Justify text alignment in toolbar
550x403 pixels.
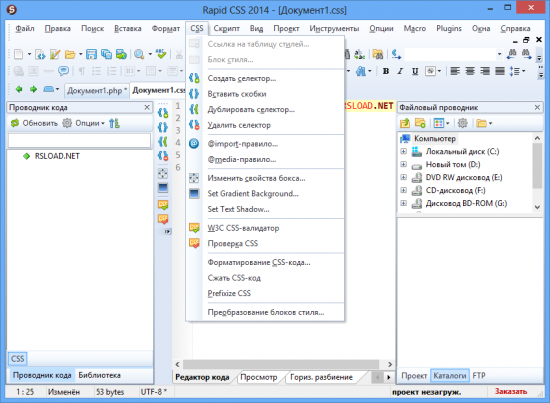coord(500,71)
